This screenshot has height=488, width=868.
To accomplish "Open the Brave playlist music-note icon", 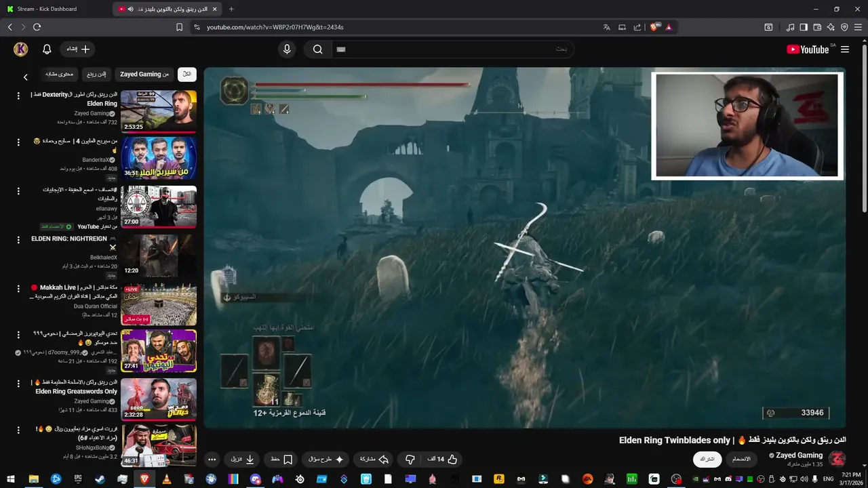I will tap(790, 27).
